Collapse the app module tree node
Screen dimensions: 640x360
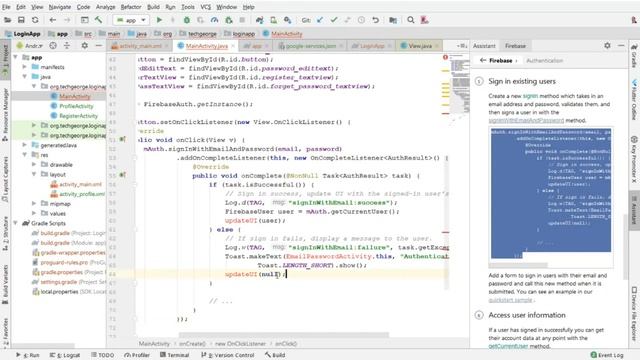[16, 57]
